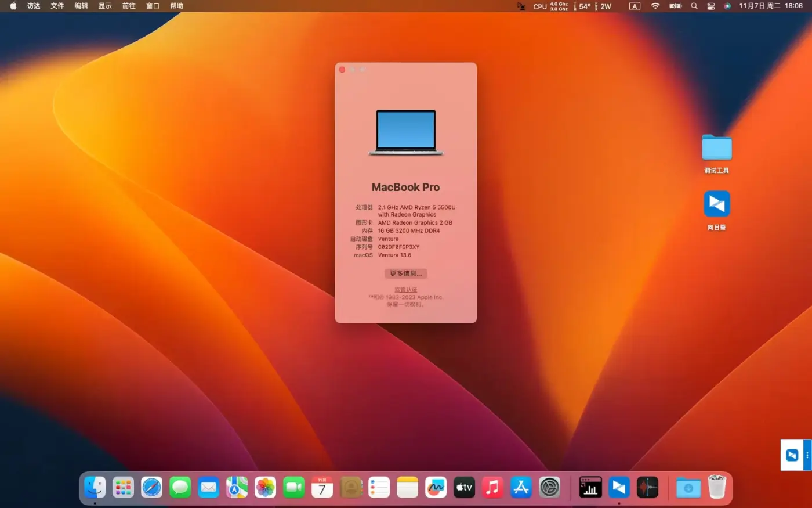
Task: Open the audio waveform editor app in the Dock
Action: (647, 487)
